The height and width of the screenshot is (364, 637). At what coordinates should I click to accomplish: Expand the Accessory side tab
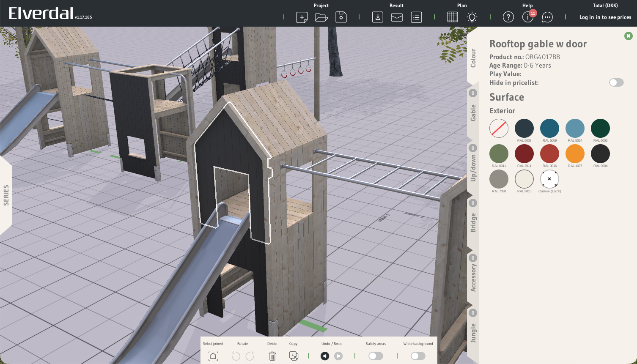(473, 277)
